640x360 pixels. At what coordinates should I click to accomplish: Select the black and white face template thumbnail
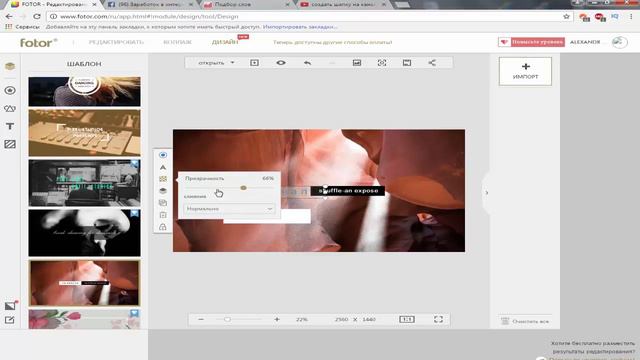84,233
